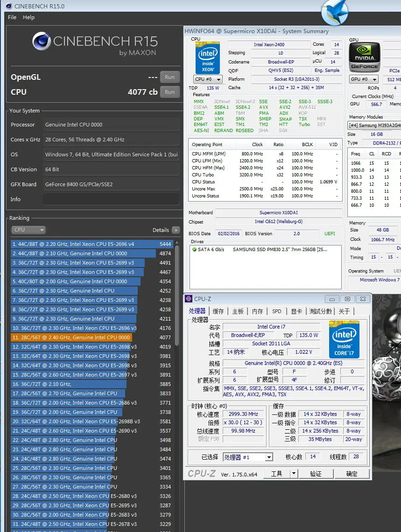Screen dimensions: 401x532
Task: Click the CPU Turbo operating point row
Action: [x=265, y=175]
